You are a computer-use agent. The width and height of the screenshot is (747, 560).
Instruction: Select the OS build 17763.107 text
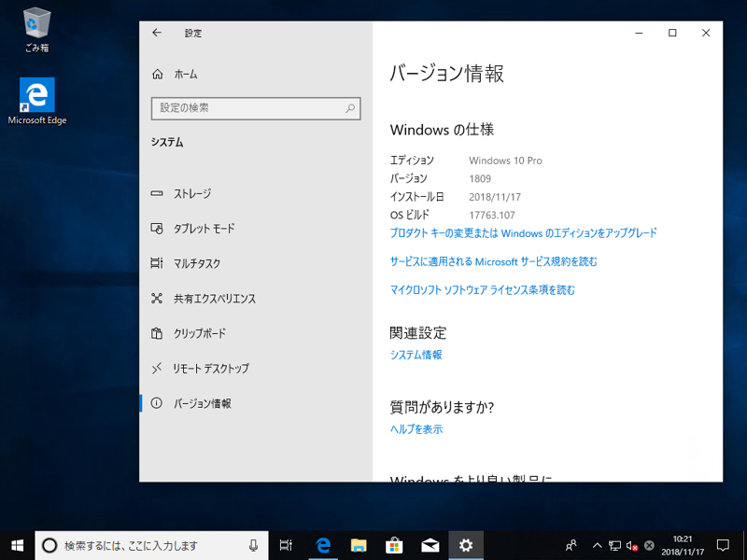coord(492,216)
